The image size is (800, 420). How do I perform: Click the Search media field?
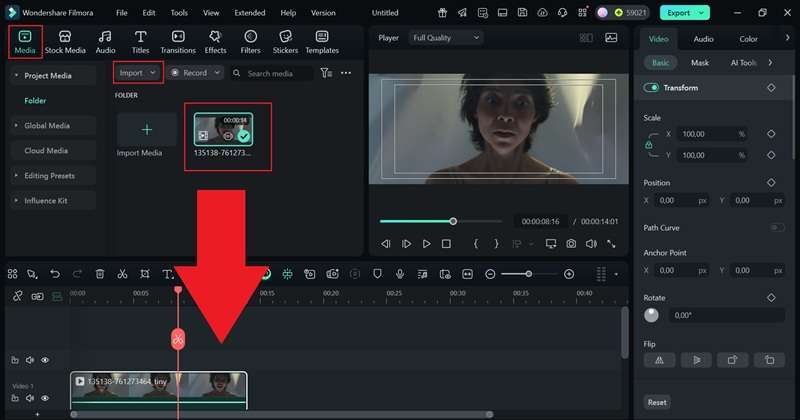click(x=271, y=73)
